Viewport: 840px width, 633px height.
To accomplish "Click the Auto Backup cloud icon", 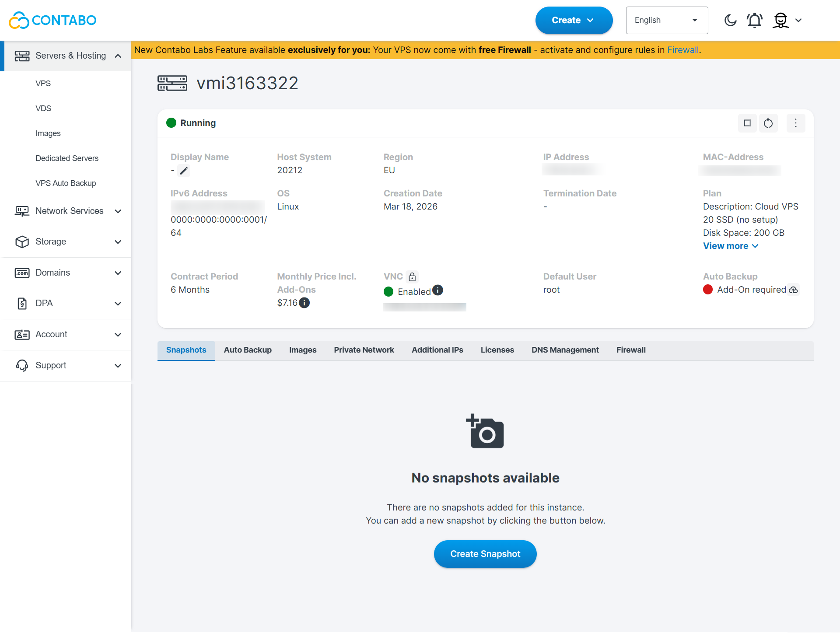I will click(x=793, y=290).
